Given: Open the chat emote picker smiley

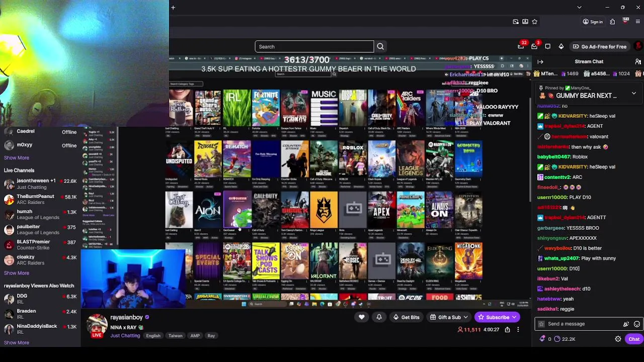Looking at the screenshot, I should [x=637, y=324].
